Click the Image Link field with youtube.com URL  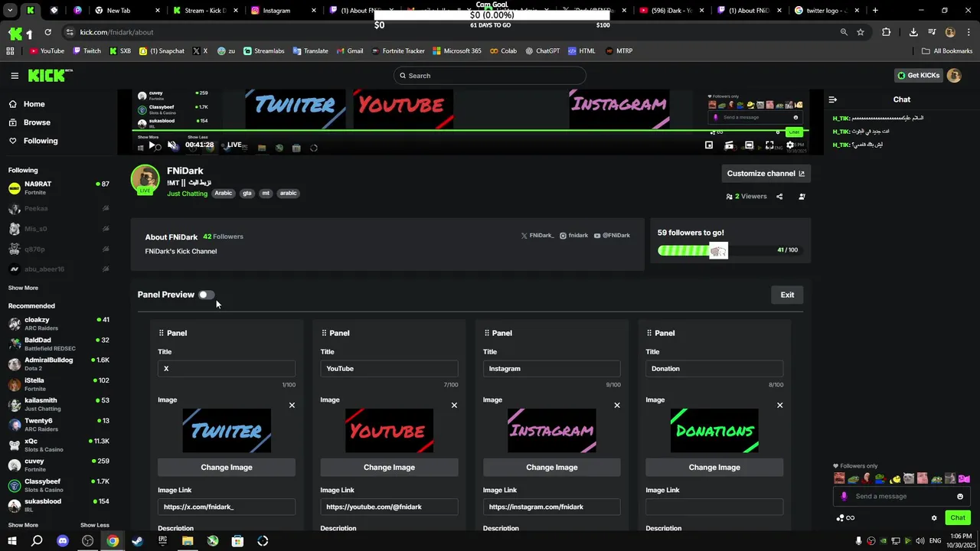(x=389, y=507)
